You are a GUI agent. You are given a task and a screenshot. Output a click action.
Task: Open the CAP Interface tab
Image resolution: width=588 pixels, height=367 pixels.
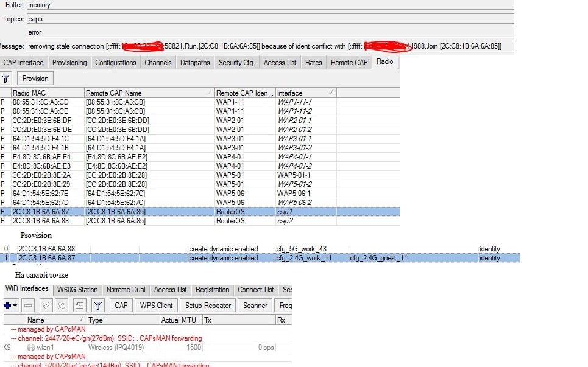(x=23, y=63)
